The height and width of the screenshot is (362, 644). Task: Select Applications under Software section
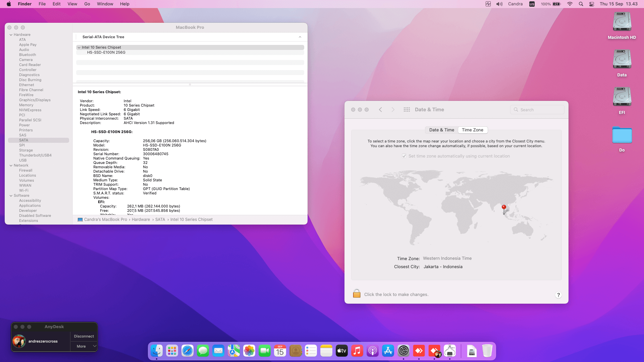pyautogui.click(x=30, y=206)
